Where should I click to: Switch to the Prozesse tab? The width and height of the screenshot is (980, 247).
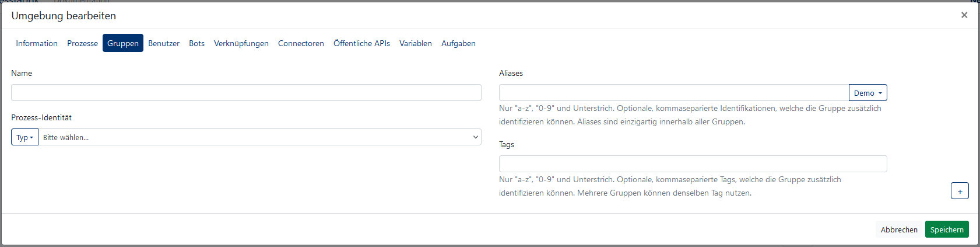82,43
